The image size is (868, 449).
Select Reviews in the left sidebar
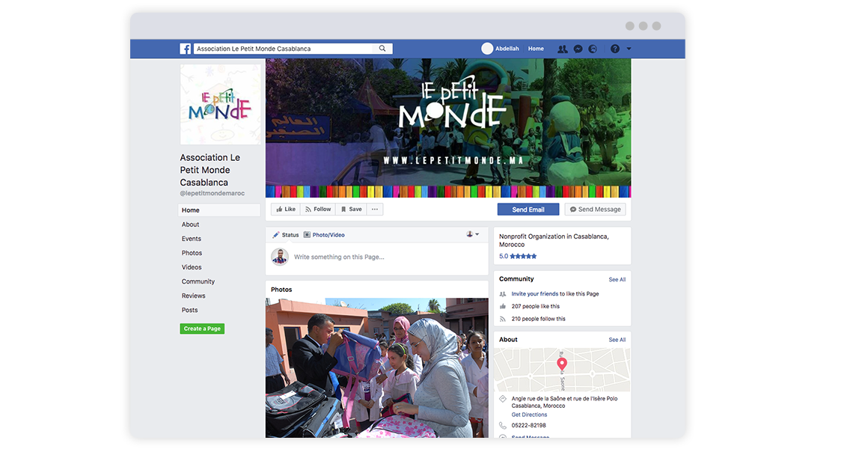[x=193, y=296]
